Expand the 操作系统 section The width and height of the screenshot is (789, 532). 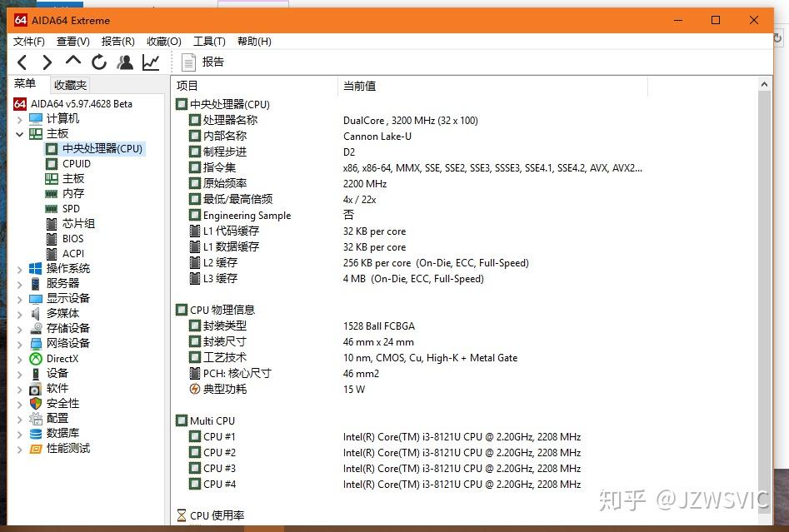click(x=18, y=268)
